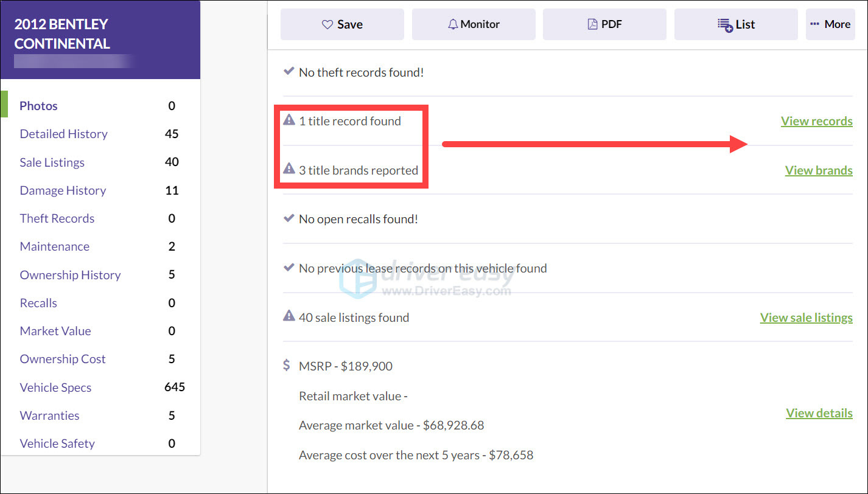Click the document icon in the PDF button
The height and width of the screenshot is (494, 868).
point(592,24)
